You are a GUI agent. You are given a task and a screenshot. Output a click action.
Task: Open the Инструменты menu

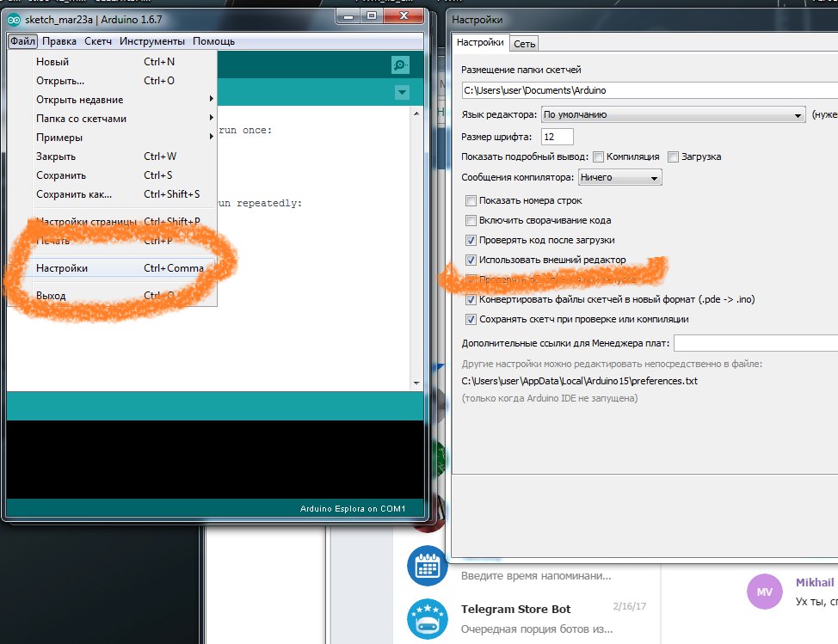click(x=151, y=41)
